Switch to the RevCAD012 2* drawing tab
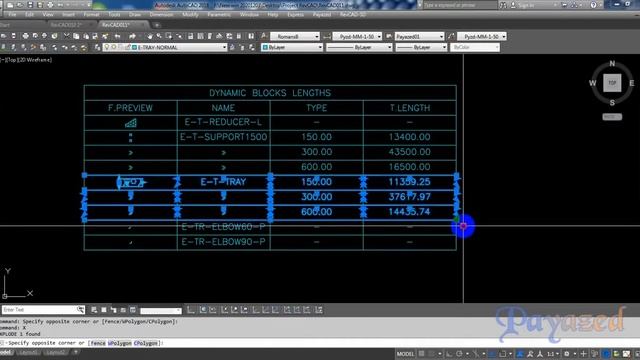Viewport: 640px width, 360px height. pyautogui.click(x=67, y=25)
